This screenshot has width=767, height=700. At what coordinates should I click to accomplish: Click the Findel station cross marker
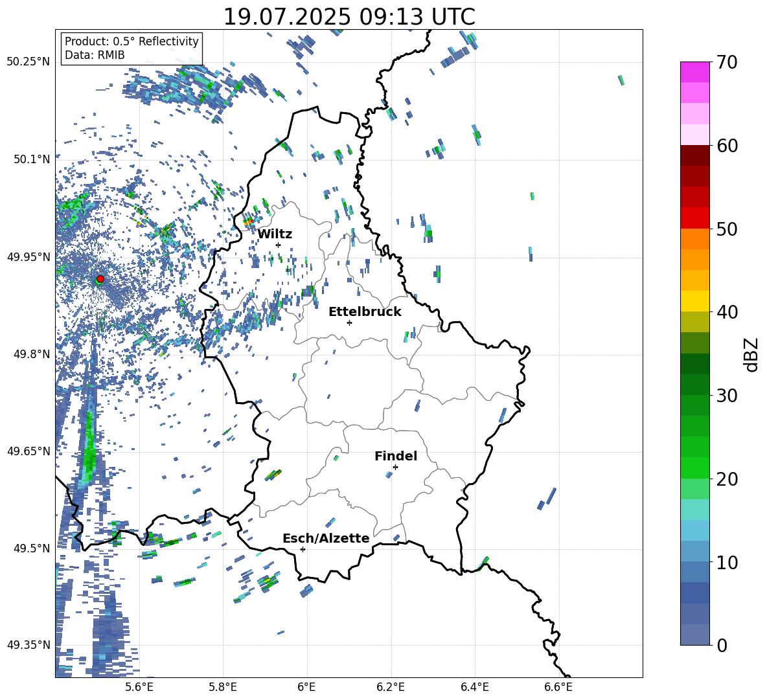[395, 467]
